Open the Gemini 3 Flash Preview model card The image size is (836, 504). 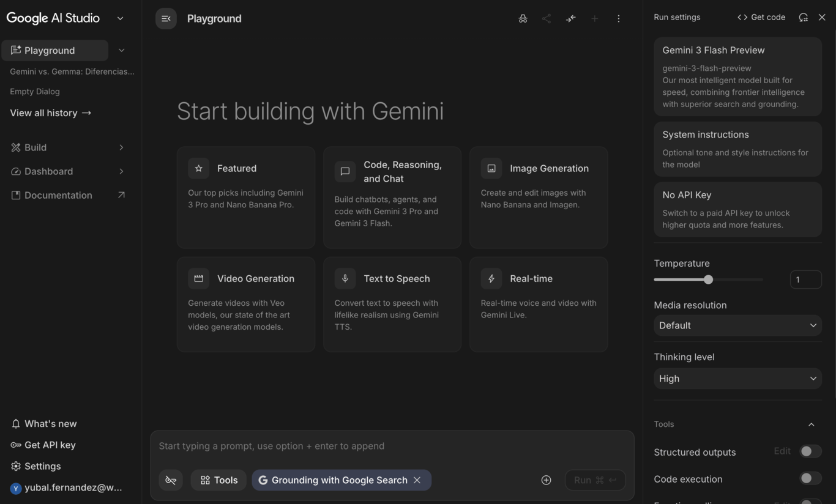737,76
